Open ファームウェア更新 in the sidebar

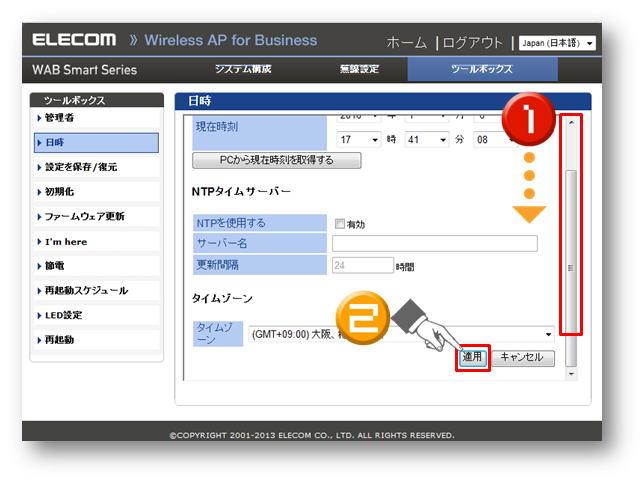pos(97,216)
